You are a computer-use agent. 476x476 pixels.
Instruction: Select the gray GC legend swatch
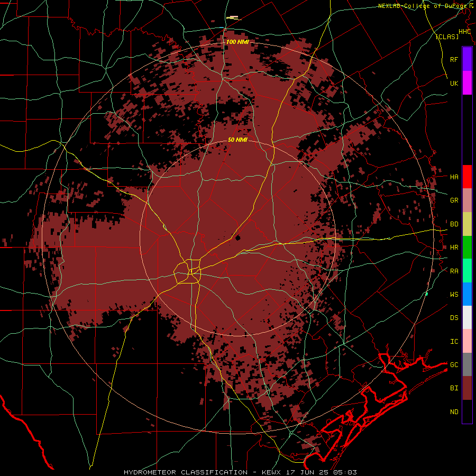(467, 364)
